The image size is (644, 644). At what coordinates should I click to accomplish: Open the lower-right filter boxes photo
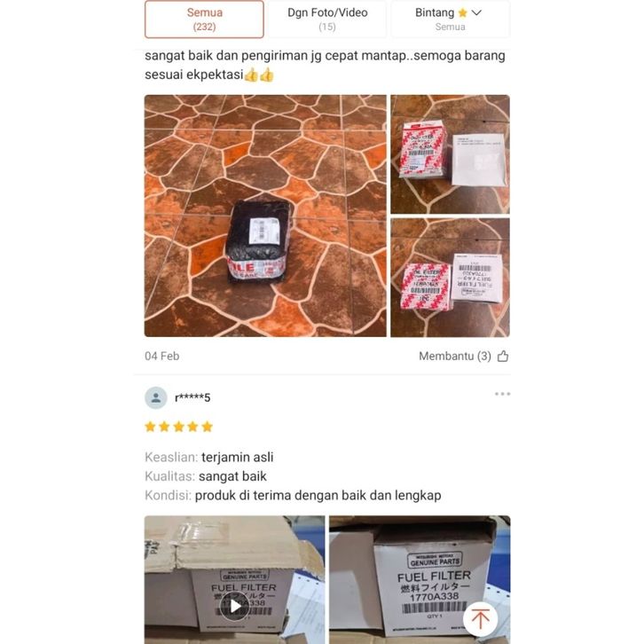(x=450, y=278)
